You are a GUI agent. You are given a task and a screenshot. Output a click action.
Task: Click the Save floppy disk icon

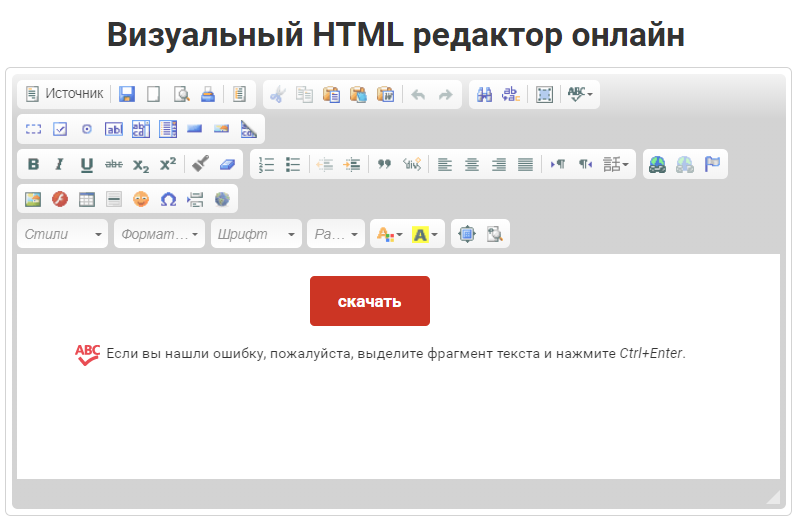pyautogui.click(x=127, y=94)
